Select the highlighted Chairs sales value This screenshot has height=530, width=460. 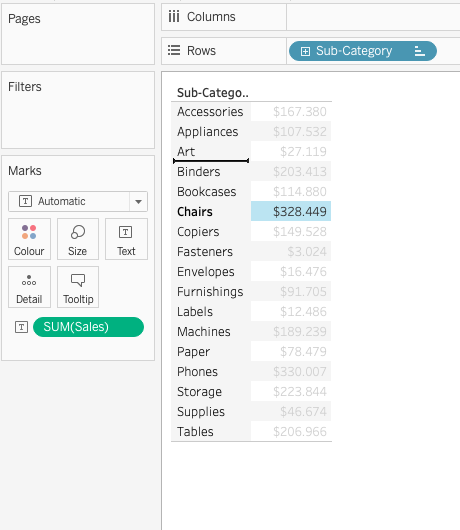click(x=291, y=211)
